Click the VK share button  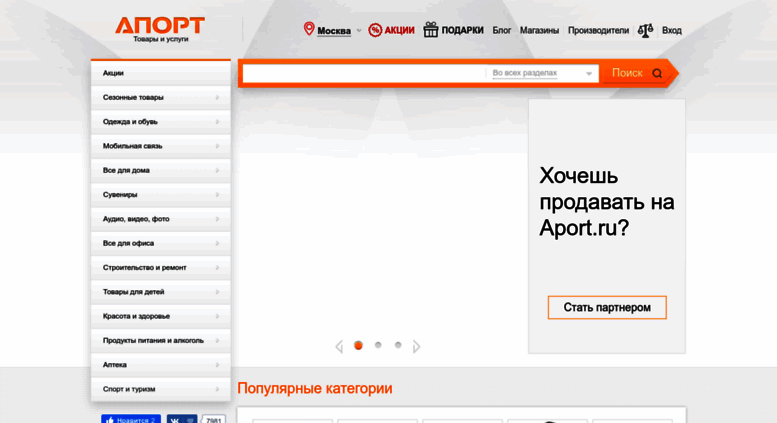pyautogui.click(x=182, y=419)
